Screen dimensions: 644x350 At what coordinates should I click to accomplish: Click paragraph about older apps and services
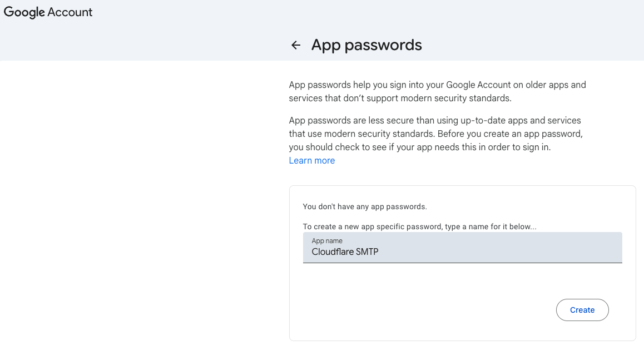(437, 92)
